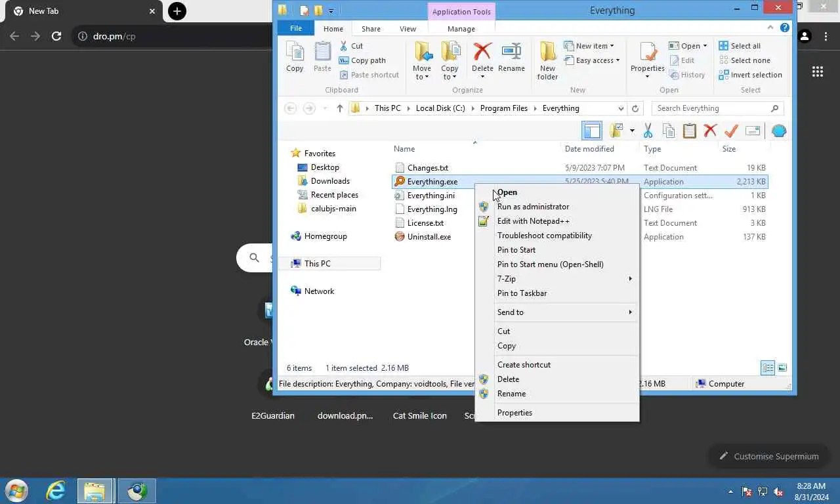Screen dimensions: 840x504
Task: Click the Windows Start button
Action: (16, 491)
